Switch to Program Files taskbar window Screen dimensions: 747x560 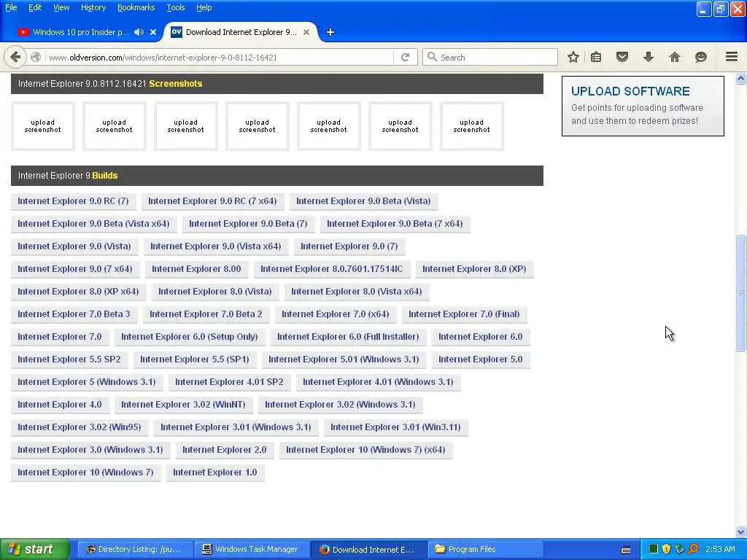(486, 550)
